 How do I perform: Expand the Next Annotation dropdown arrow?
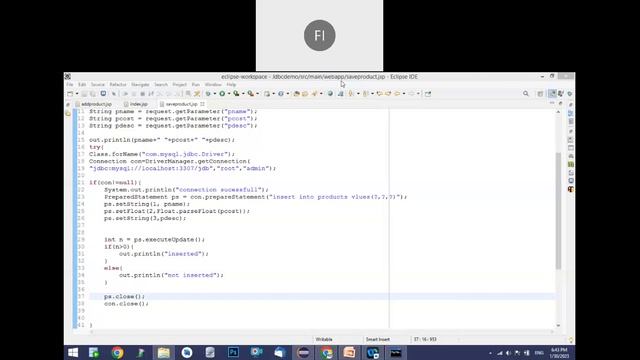pos(358,94)
